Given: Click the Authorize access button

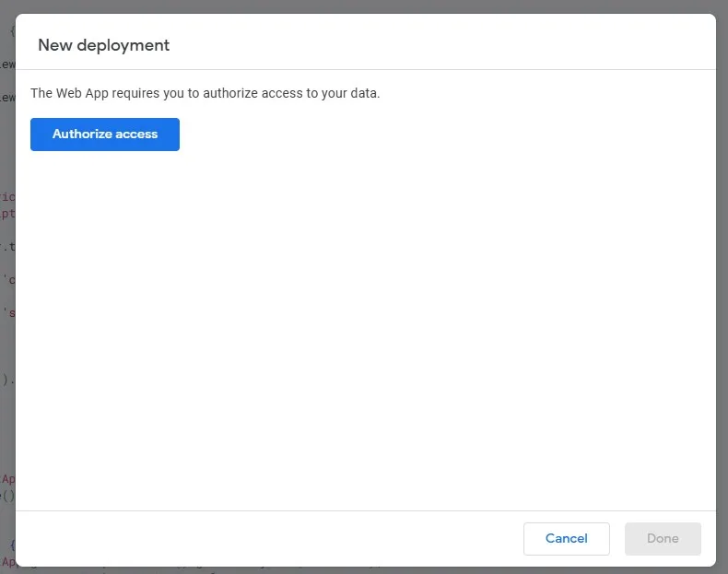Looking at the screenshot, I should click(105, 135).
